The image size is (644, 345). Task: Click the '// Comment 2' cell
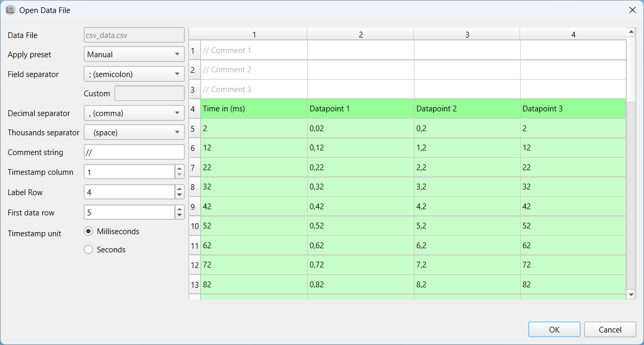(254, 70)
